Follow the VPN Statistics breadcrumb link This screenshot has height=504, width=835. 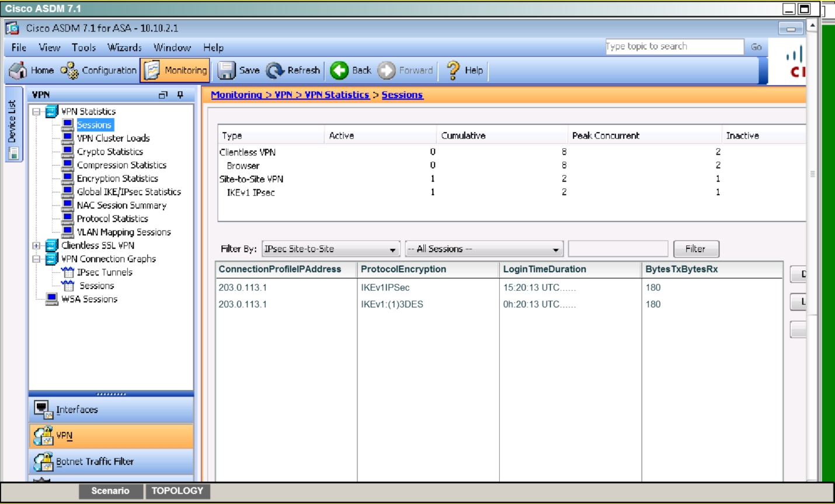click(337, 95)
